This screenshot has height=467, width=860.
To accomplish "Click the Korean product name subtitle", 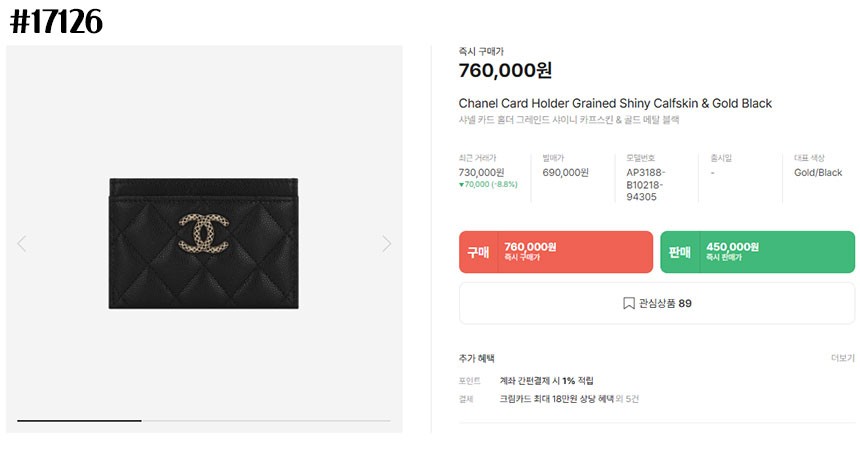I will tap(568, 120).
